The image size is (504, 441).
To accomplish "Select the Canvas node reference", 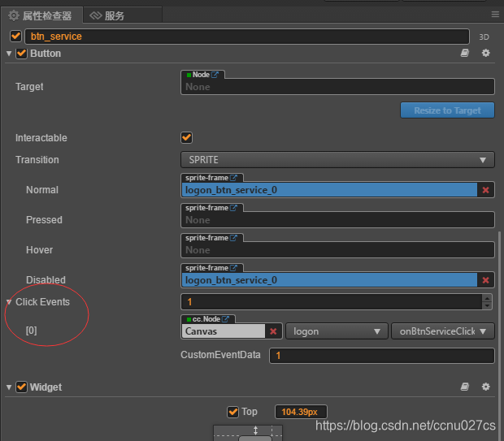I will tap(224, 331).
